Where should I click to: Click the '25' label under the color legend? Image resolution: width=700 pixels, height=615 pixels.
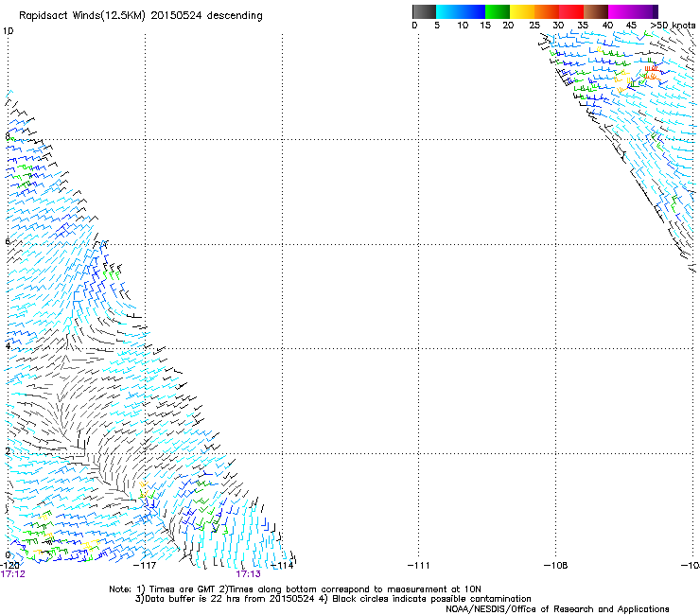click(534, 26)
